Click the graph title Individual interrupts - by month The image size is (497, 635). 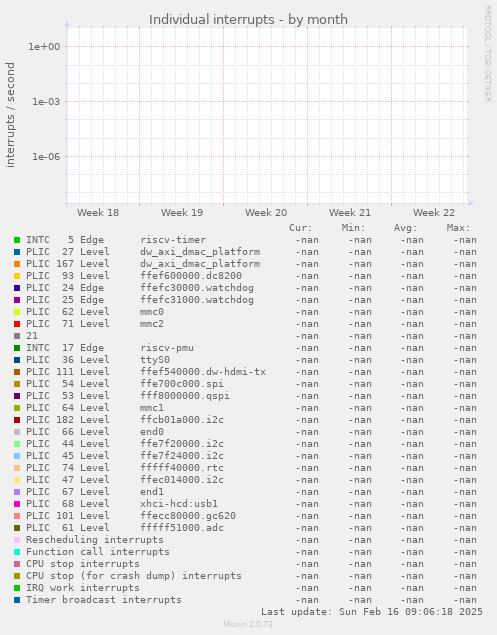[x=248, y=19]
